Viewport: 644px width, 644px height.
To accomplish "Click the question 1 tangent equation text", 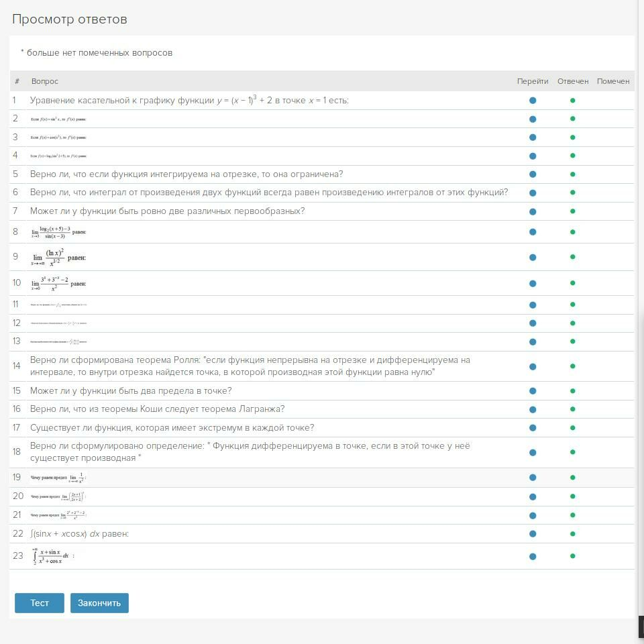I will 189,101.
